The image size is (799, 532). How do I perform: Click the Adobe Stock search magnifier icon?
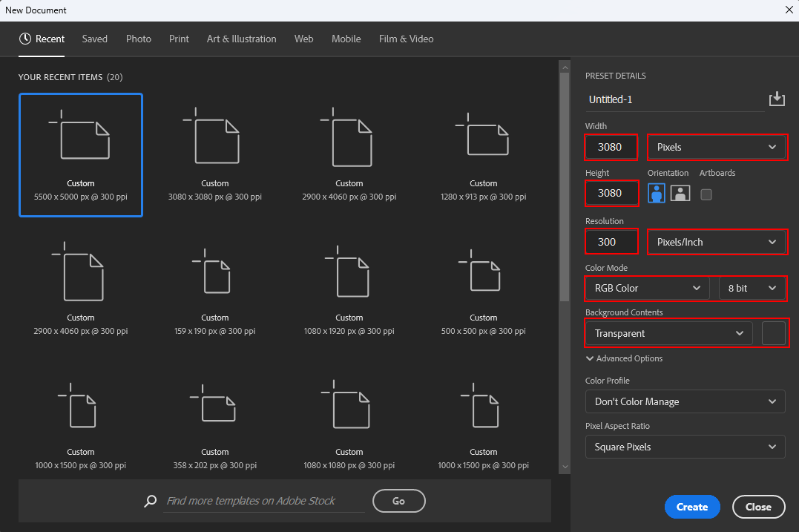click(151, 501)
